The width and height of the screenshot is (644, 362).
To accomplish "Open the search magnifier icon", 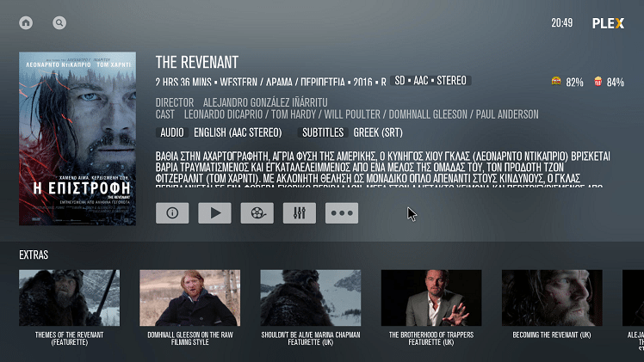I will point(59,23).
